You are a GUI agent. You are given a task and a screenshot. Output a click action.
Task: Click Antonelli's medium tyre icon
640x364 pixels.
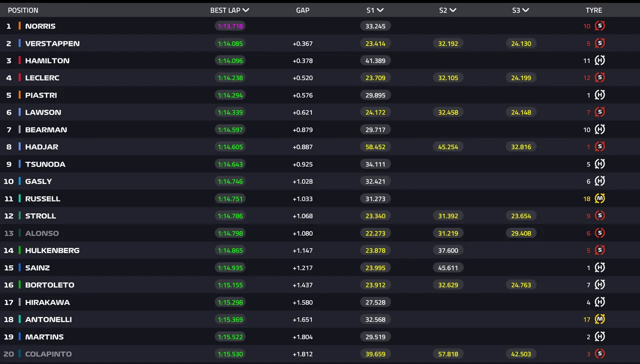click(599, 319)
